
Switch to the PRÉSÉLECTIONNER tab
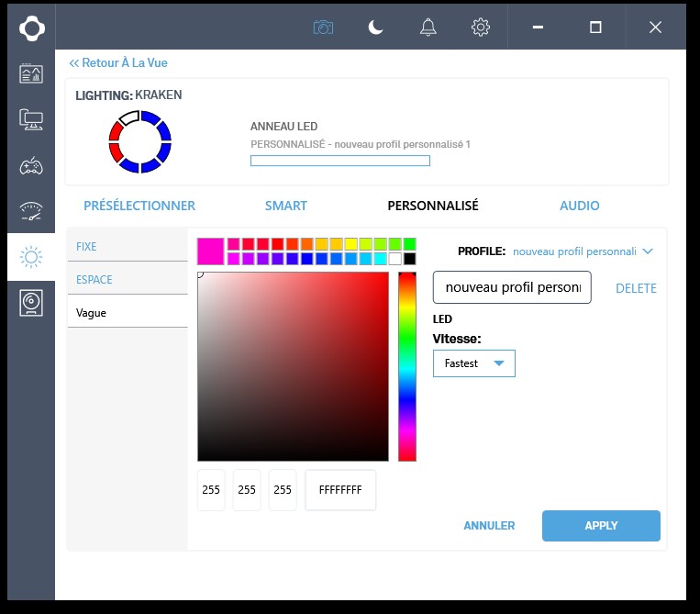click(x=139, y=206)
